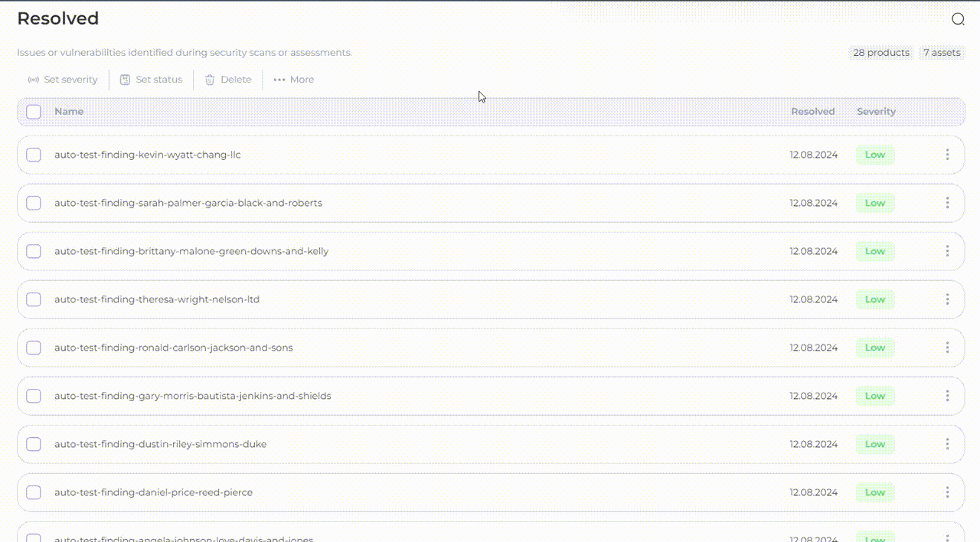Open kebab menu for theresa-wright-nelson-ltd finding
Image resolution: width=980 pixels, height=542 pixels.
coord(947,299)
